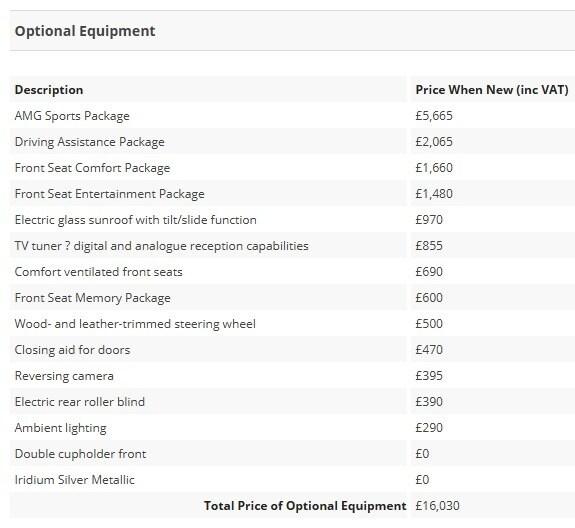This screenshot has height=528, width=575.
Task: Click the Driving Assistance Package entry
Action: tap(89, 142)
